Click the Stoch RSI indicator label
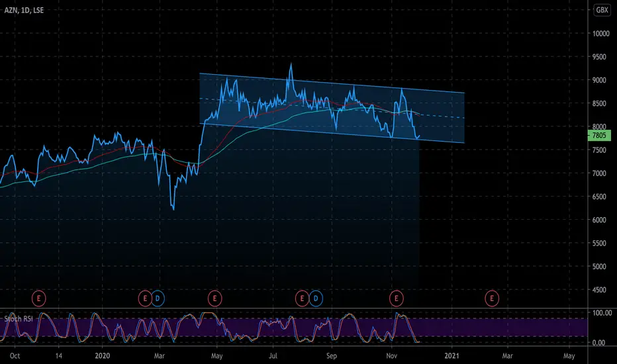Screen dimensions: 617x364 click(x=19, y=319)
